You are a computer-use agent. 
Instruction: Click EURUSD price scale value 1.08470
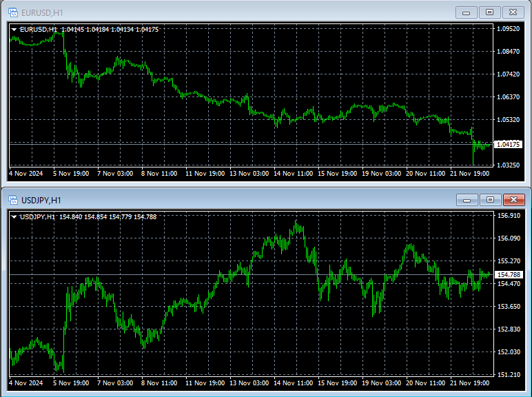point(508,52)
